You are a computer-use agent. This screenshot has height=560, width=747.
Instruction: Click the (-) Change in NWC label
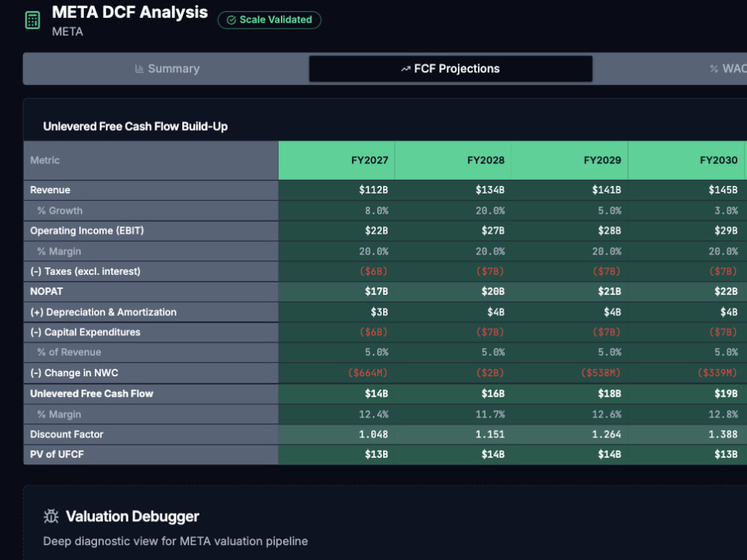(74, 373)
